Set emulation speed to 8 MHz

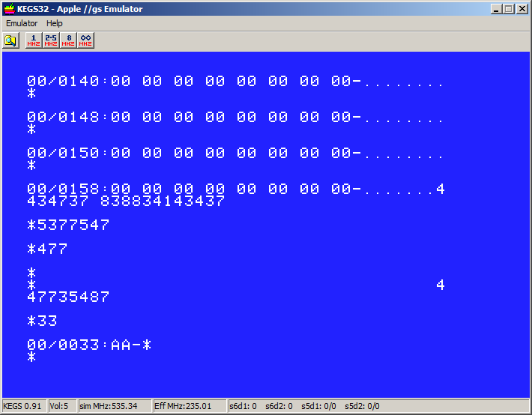coord(68,40)
